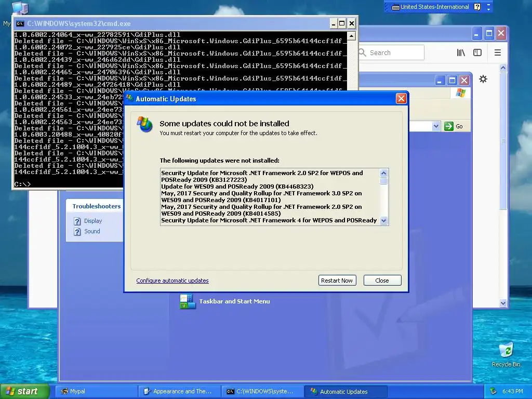Screen dimensions: 532x399
Task: Click the green Go arrow button
Action: coord(448,126)
